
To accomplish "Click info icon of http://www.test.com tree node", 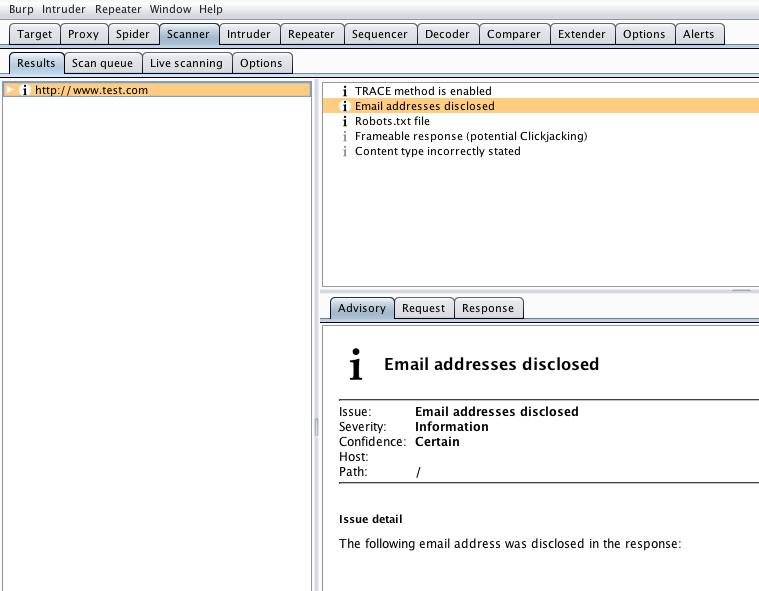I will 25,90.
